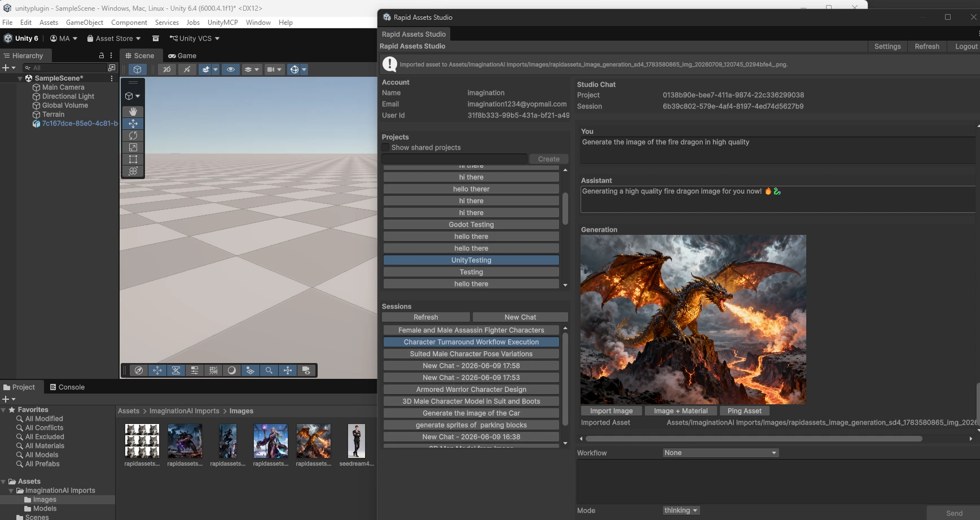
Task: Open Armored Warrior Character Design session
Action: 471,390
